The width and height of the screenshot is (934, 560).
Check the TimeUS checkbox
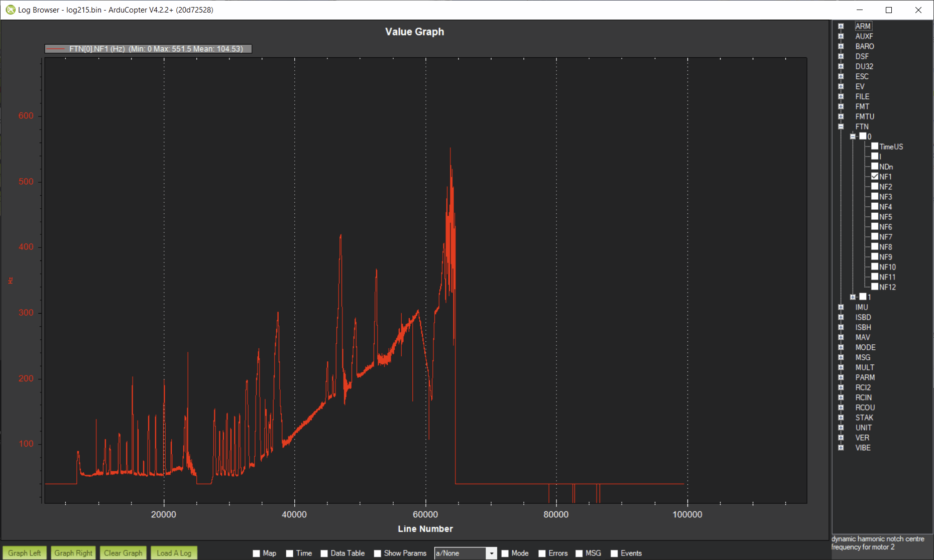(x=875, y=146)
